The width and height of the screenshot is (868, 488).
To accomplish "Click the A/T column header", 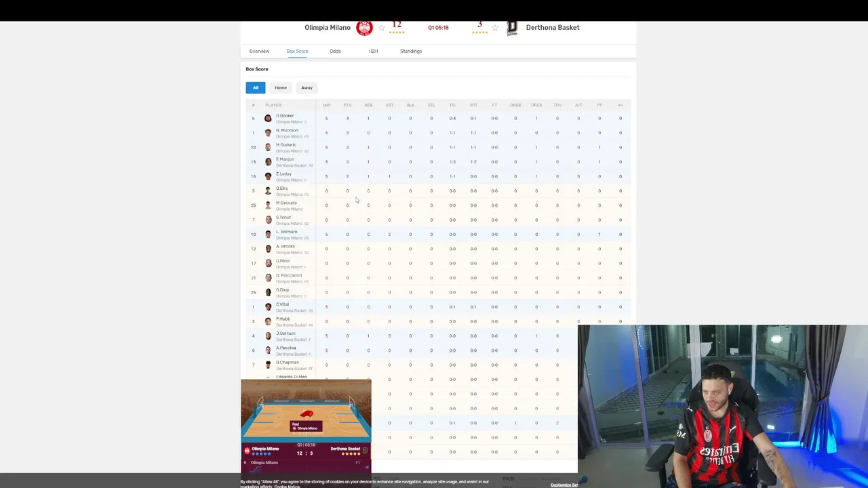I will pos(578,105).
